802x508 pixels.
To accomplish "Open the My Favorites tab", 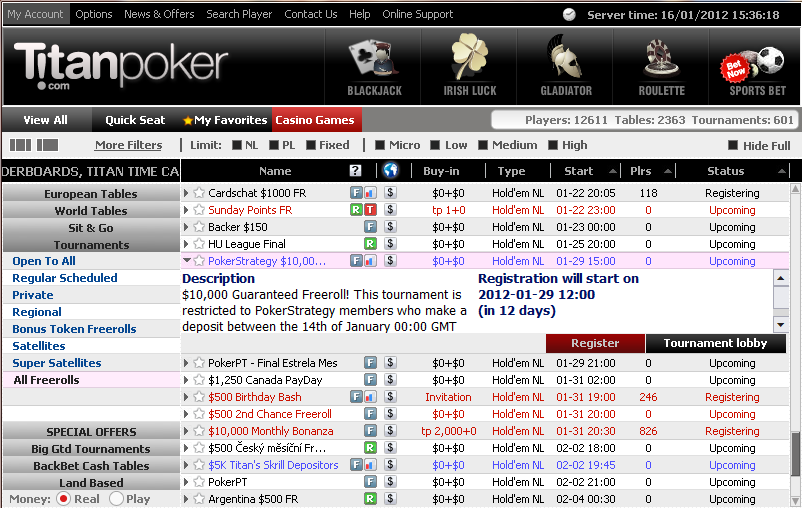I will [x=225, y=120].
